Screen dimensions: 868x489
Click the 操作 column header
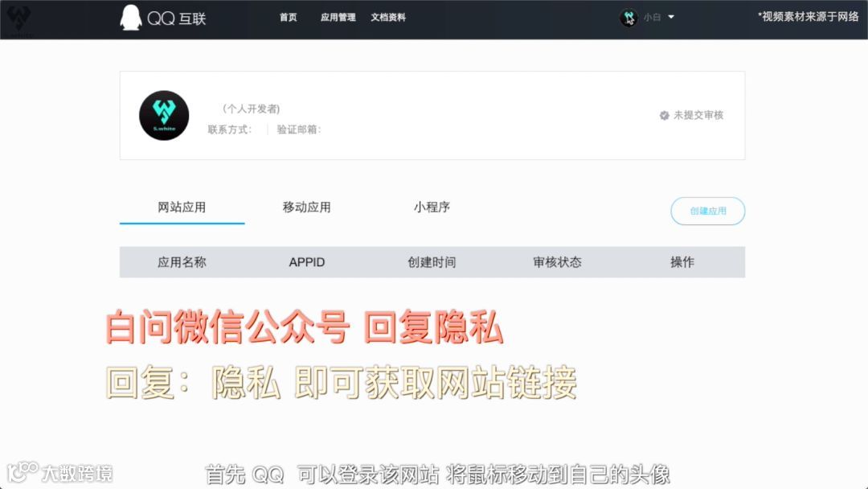(x=682, y=262)
